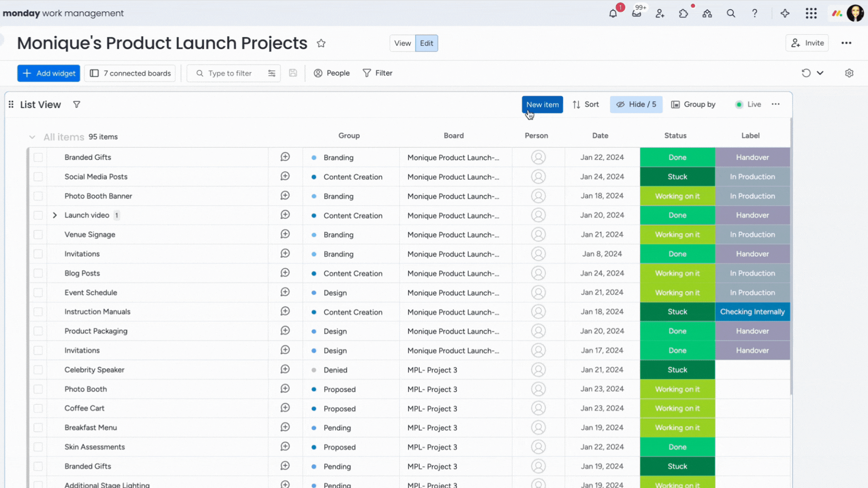The image size is (868, 488).
Task: Click the invite members icon in top bar
Action: [660, 14]
